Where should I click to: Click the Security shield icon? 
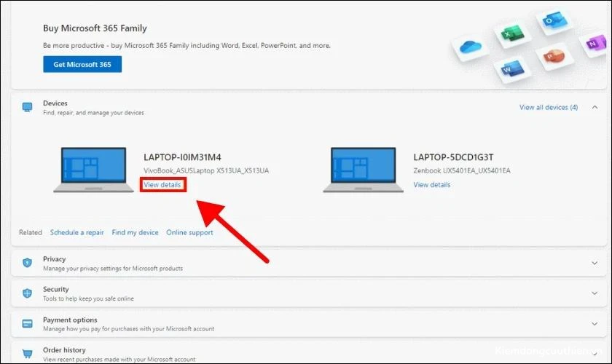(28, 293)
